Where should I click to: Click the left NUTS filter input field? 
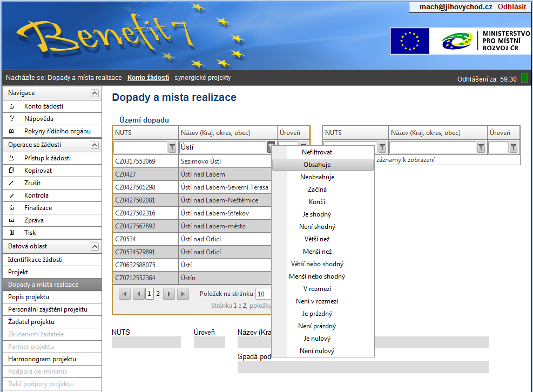140,147
